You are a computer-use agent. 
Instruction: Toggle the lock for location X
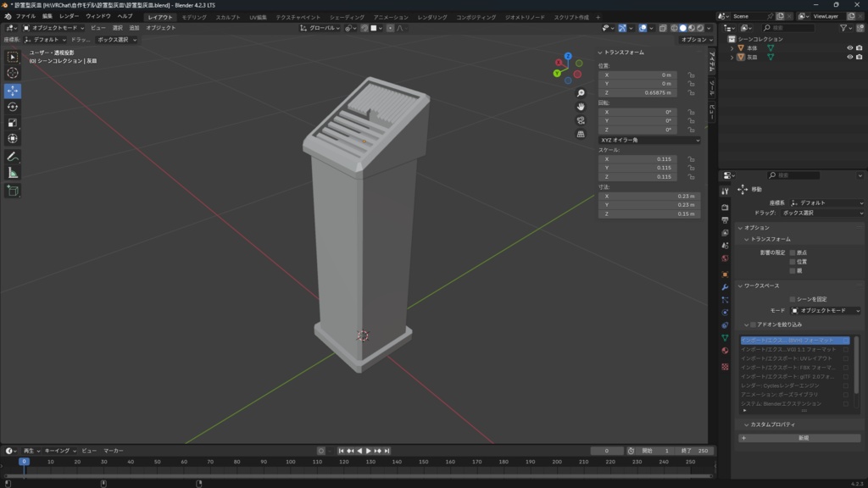(692, 75)
